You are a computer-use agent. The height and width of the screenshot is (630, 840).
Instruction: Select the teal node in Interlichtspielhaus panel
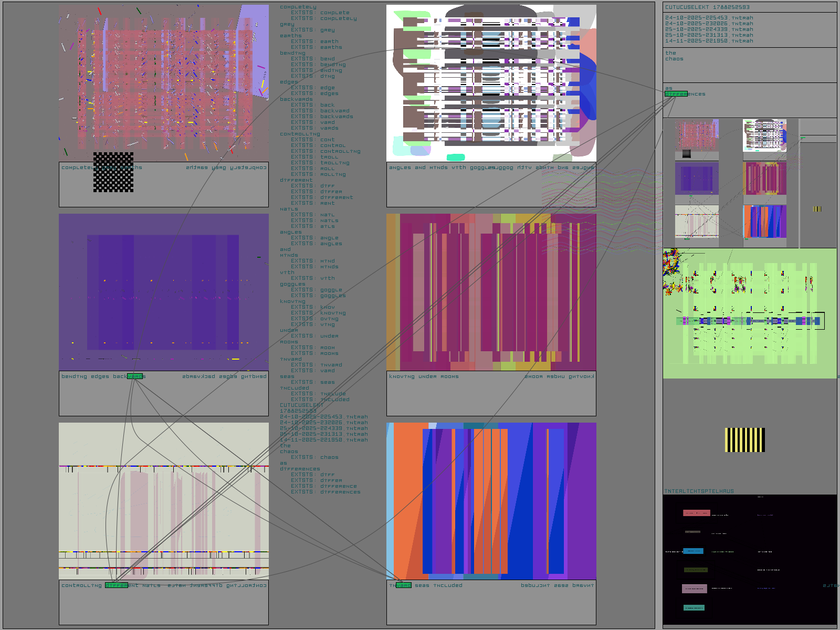click(694, 608)
